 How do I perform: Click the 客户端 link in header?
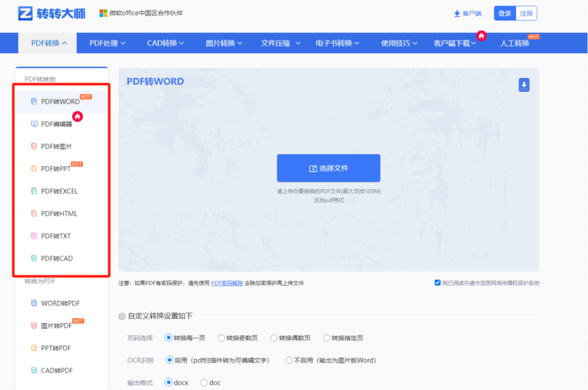(468, 14)
